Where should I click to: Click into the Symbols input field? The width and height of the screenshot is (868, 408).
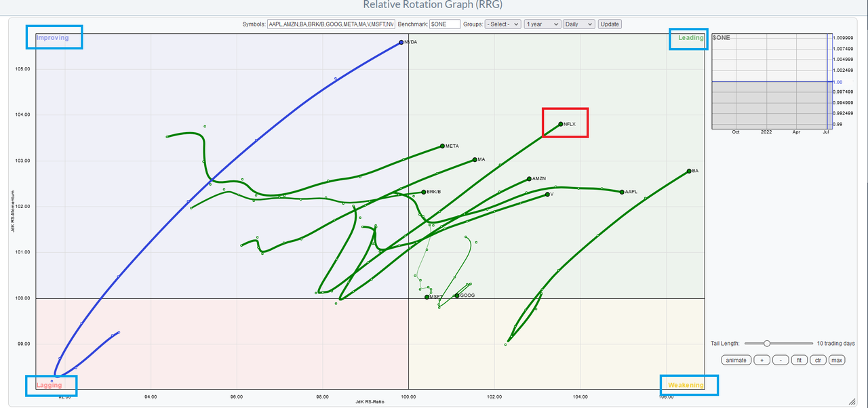tap(332, 24)
